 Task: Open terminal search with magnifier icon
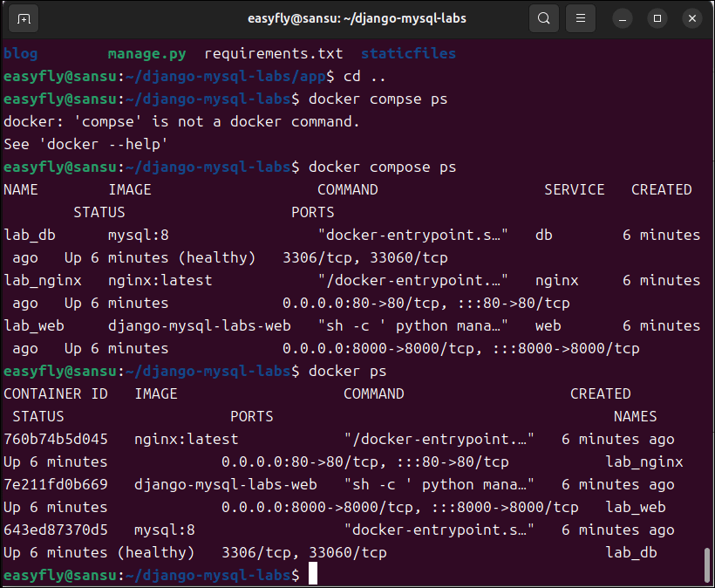point(543,18)
